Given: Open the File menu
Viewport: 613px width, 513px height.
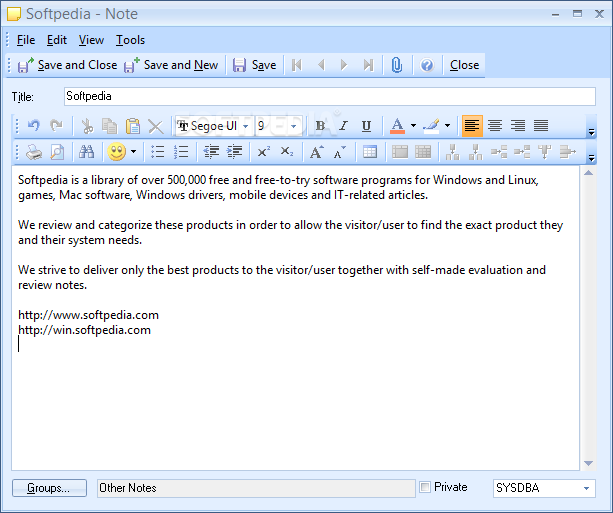Looking at the screenshot, I should pos(26,40).
